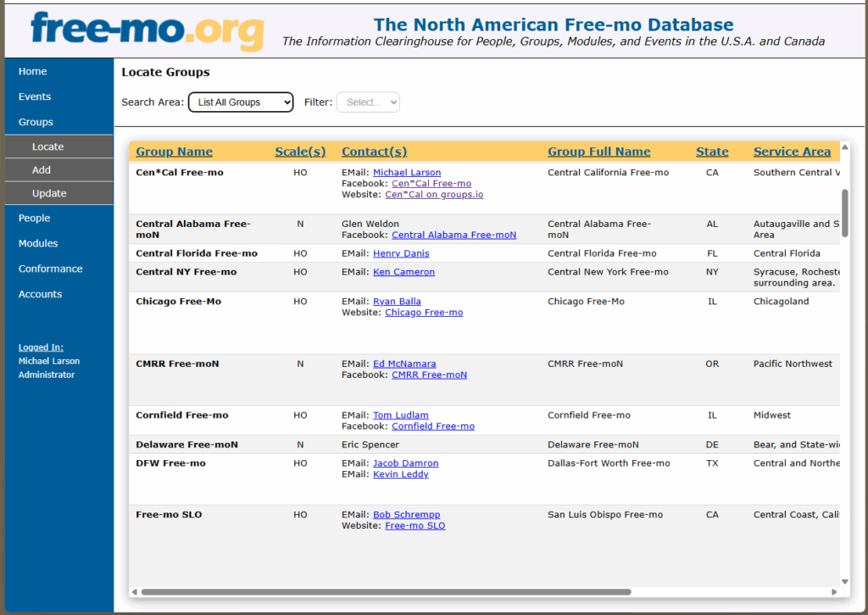868x615 pixels.
Task: Email Michael Larson of Cen*Cal Free-mo
Action: (407, 172)
